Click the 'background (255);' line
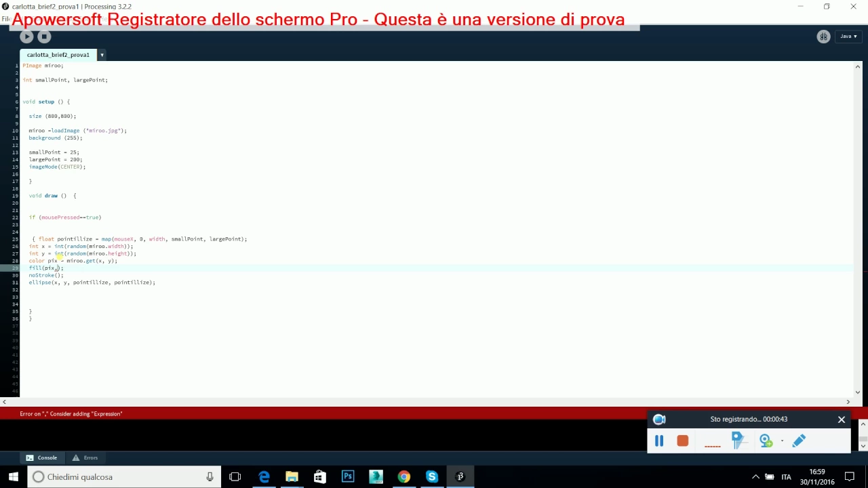The image size is (868, 488). 55,138
